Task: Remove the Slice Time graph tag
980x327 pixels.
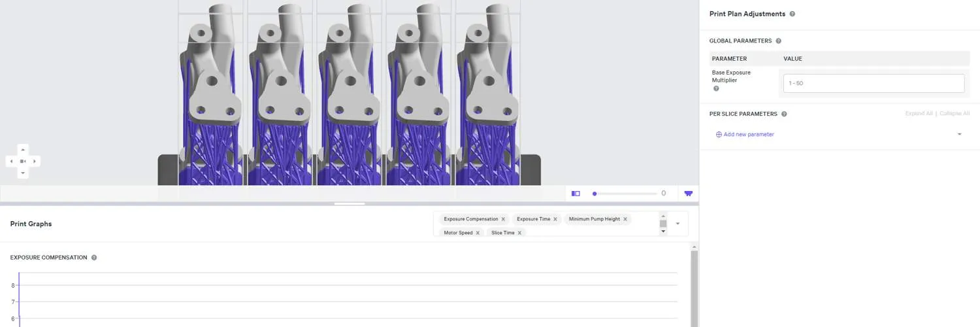Action: click(x=519, y=233)
